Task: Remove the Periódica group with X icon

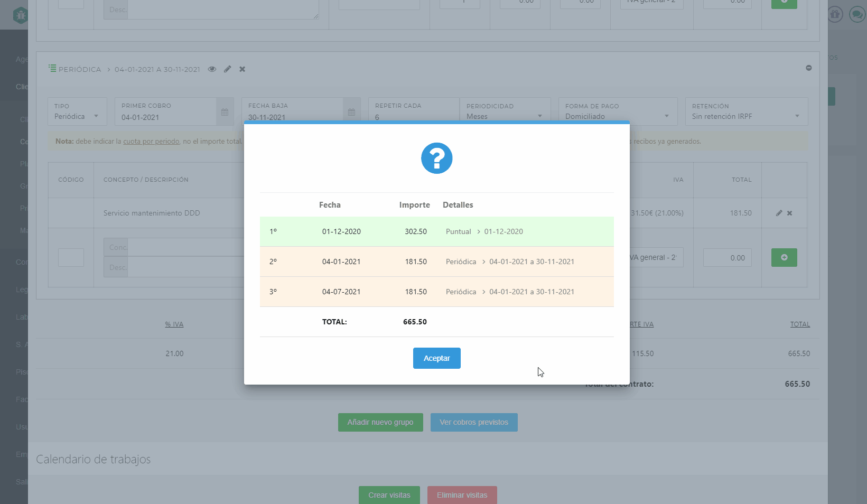Action: pos(242,69)
